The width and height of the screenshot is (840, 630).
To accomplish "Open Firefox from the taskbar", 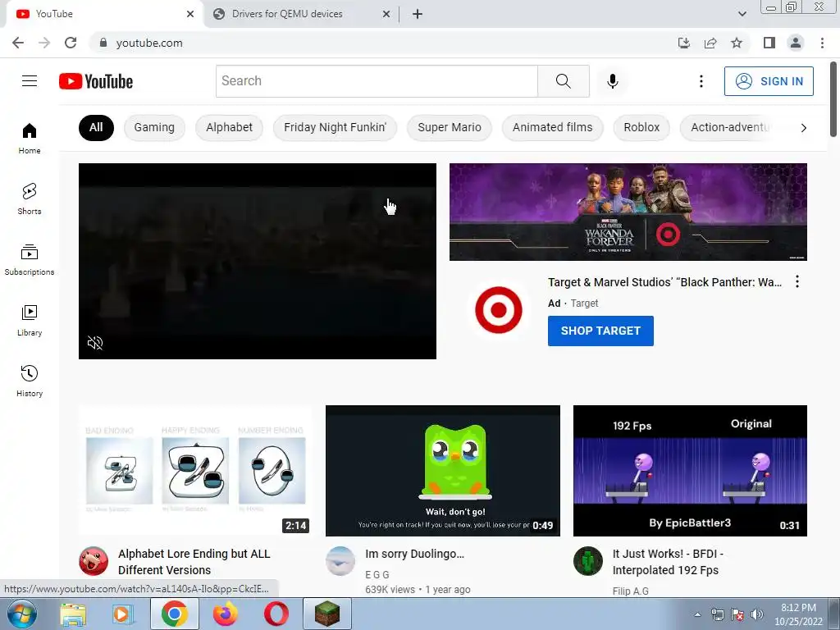I will 225,614.
